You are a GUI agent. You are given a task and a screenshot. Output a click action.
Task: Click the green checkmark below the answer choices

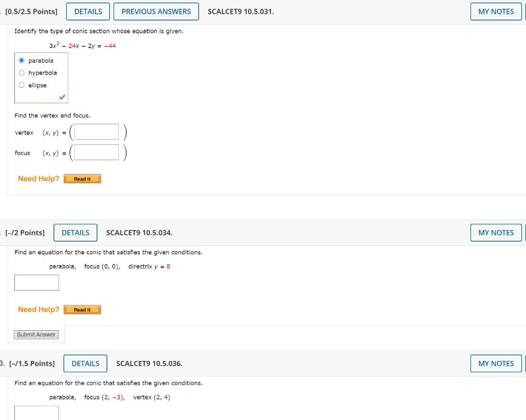tap(62, 96)
